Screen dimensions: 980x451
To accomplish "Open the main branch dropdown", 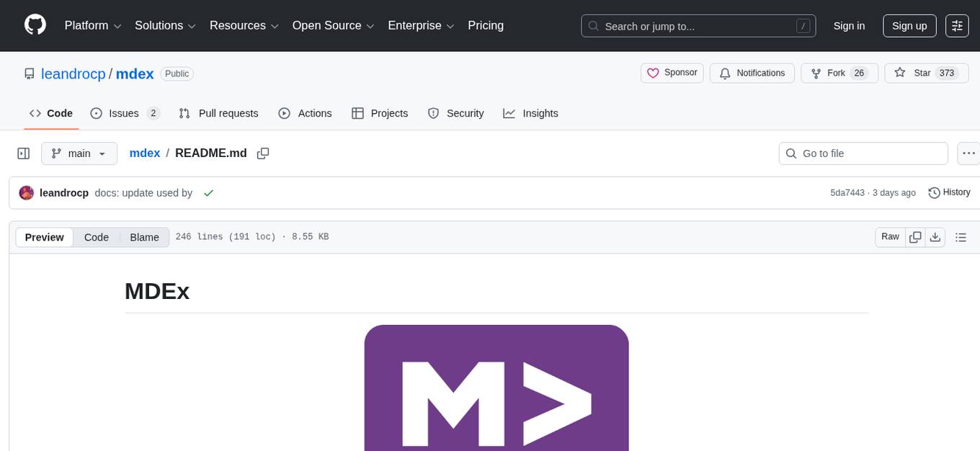I will tap(79, 153).
